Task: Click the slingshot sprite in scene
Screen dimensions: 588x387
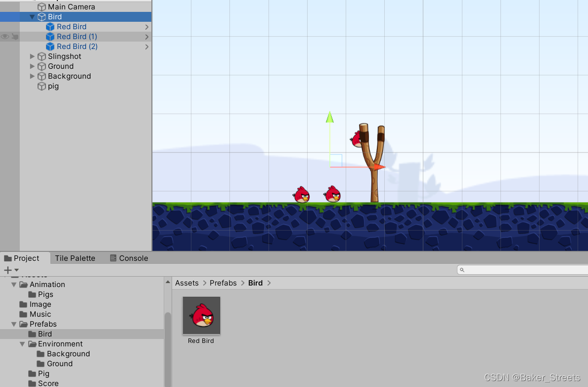Action: tap(372, 162)
